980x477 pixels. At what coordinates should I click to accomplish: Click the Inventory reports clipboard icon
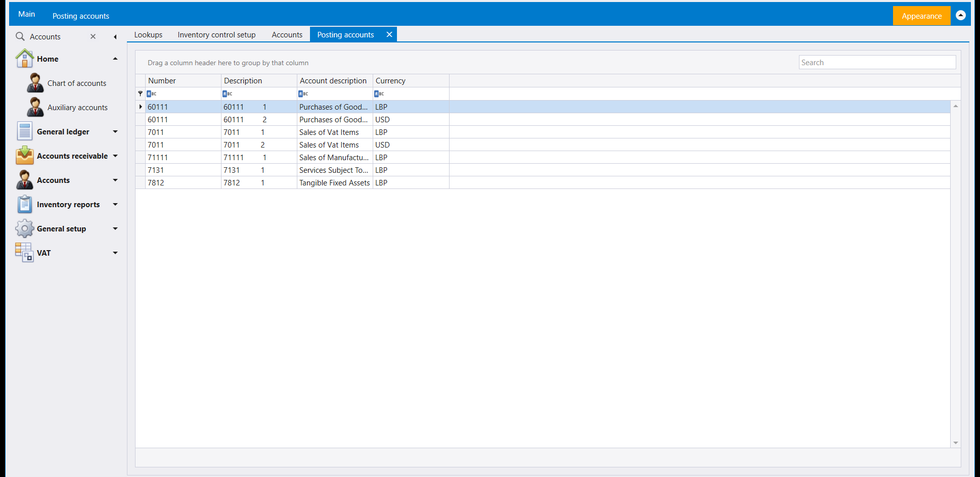point(24,204)
